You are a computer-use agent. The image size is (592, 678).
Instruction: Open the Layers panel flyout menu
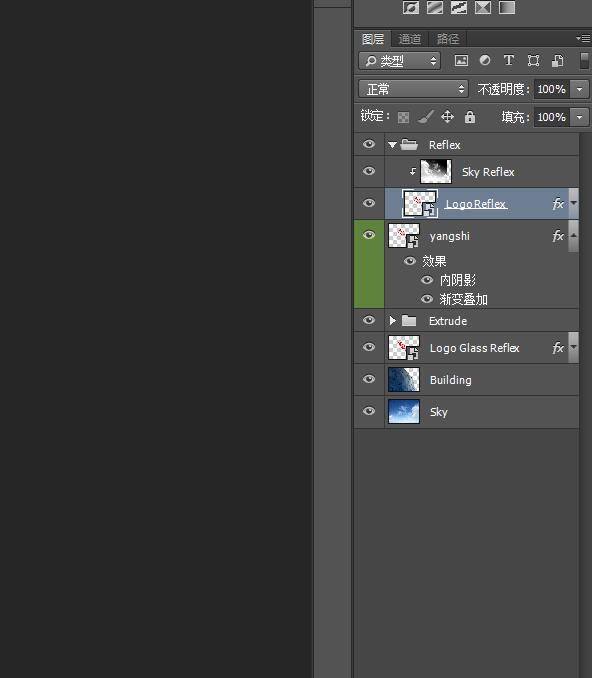pyautogui.click(x=583, y=38)
